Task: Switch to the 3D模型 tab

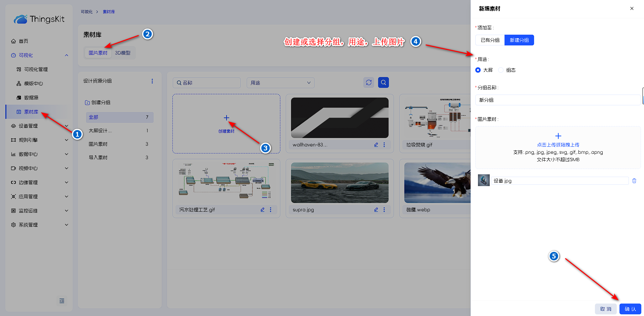Action: pyautogui.click(x=123, y=53)
